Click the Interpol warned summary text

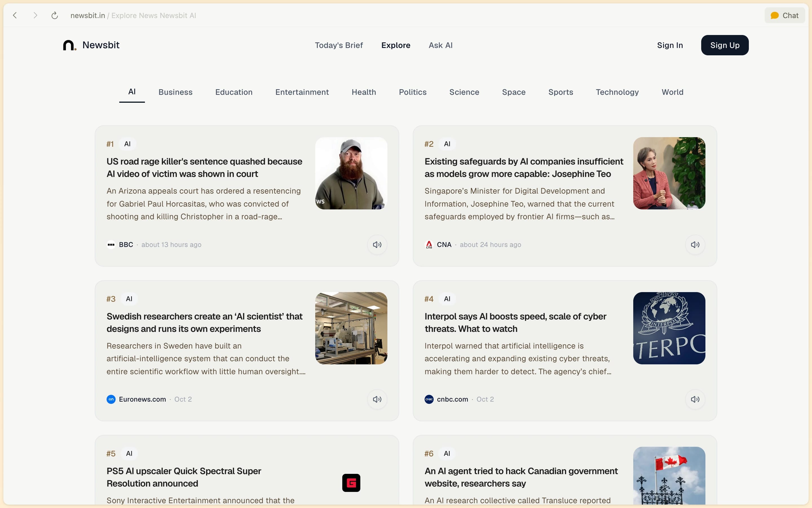518,358
